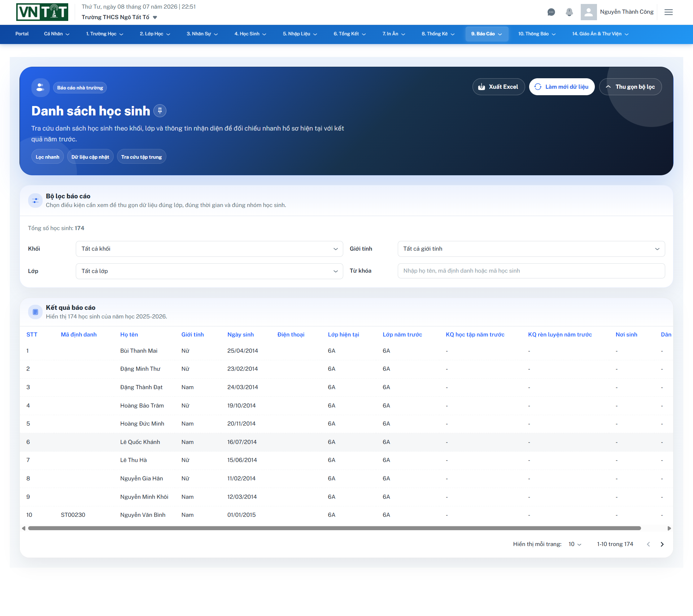Open the chat messages icon

(551, 12)
